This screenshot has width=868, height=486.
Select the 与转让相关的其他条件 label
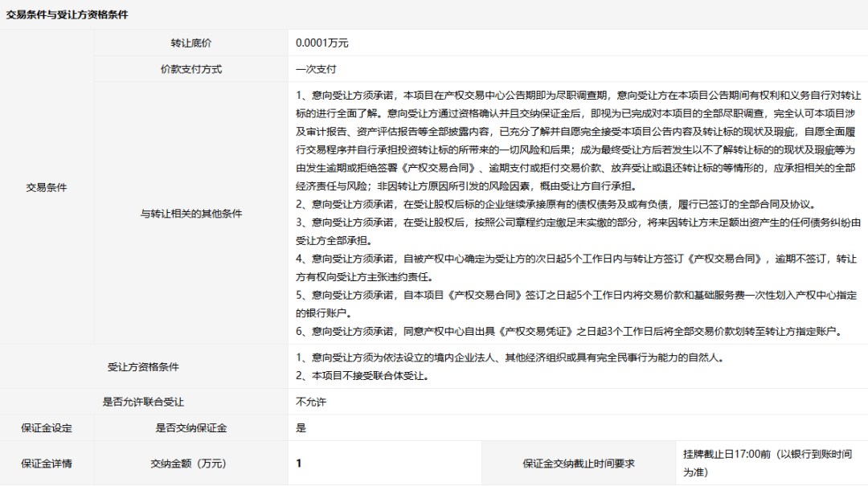click(191, 214)
